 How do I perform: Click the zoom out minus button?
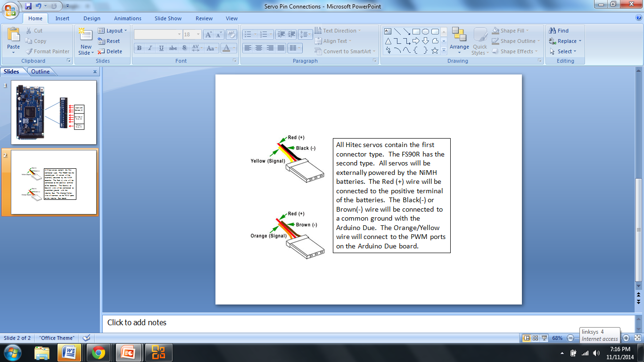(x=570, y=338)
